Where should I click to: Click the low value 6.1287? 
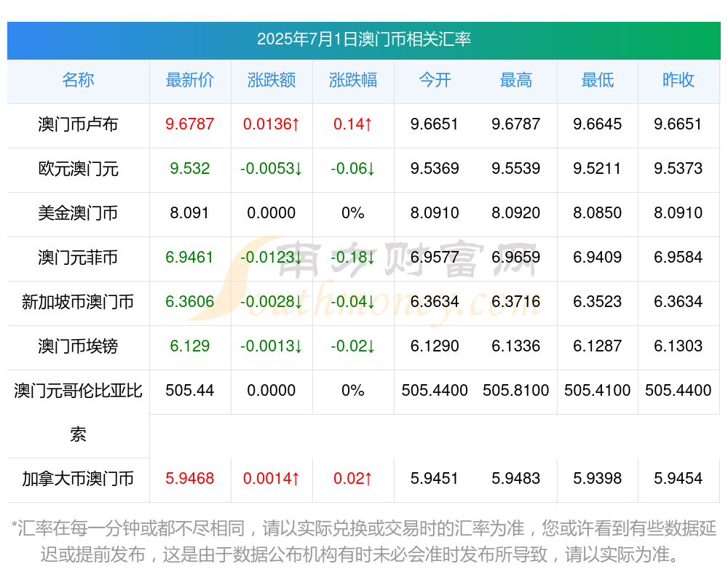[598, 346]
